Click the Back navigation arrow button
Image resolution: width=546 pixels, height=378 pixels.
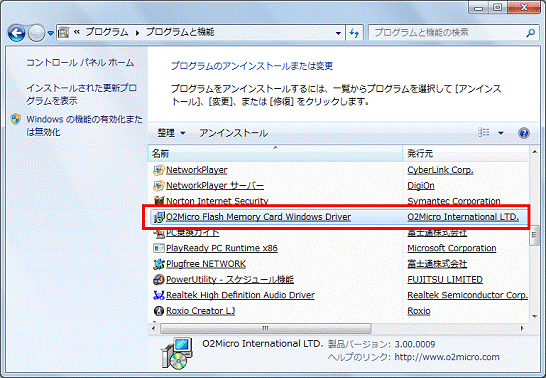[x=17, y=33]
